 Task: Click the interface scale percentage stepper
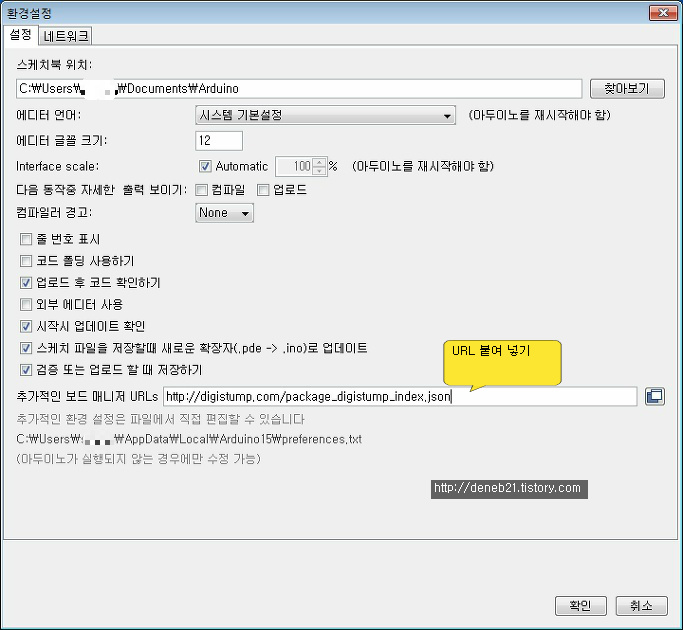(319, 166)
